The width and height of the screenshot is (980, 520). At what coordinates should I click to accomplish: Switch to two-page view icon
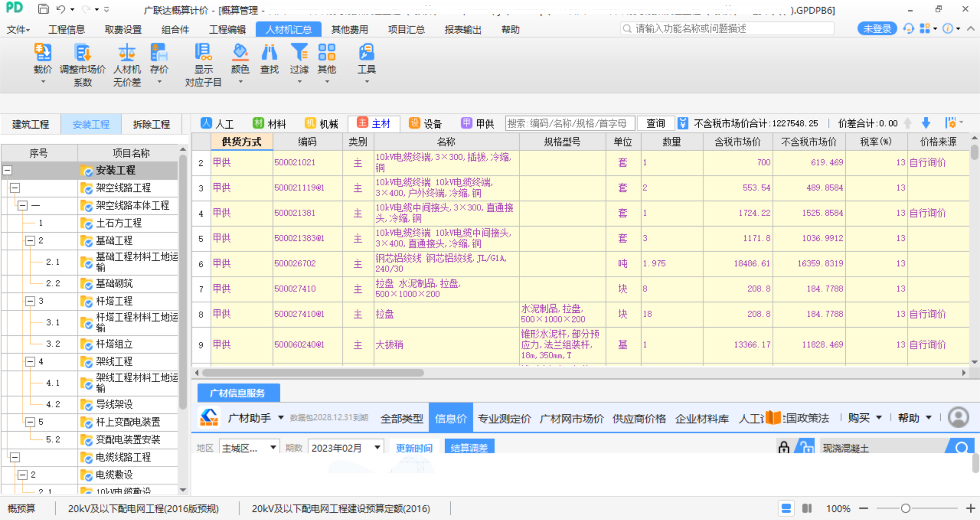tap(807, 508)
